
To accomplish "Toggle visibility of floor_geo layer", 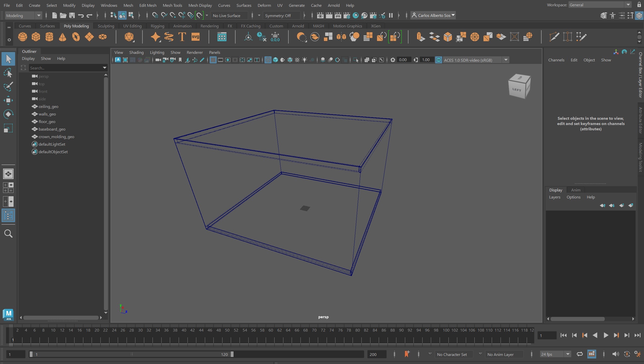I will (35, 121).
